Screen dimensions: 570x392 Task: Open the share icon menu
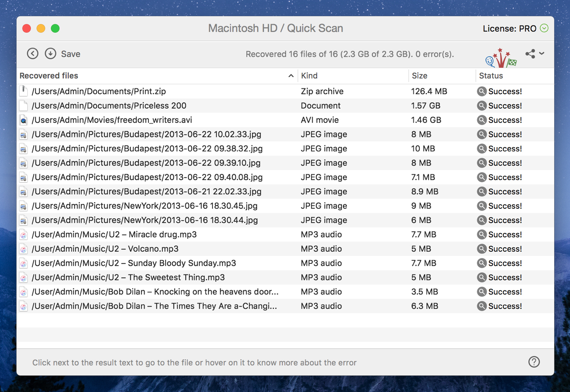[530, 54]
